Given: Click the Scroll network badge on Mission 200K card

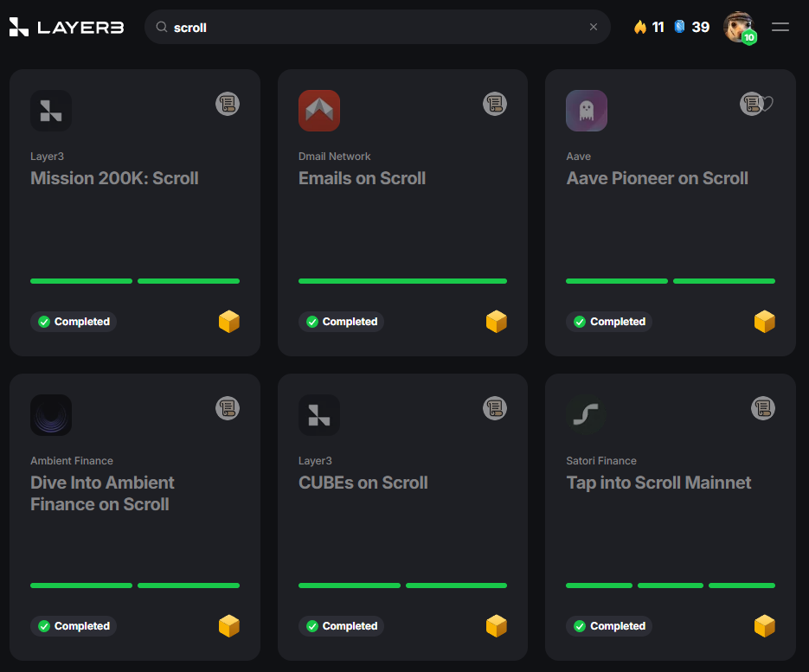Looking at the screenshot, I should click(228, 104).
